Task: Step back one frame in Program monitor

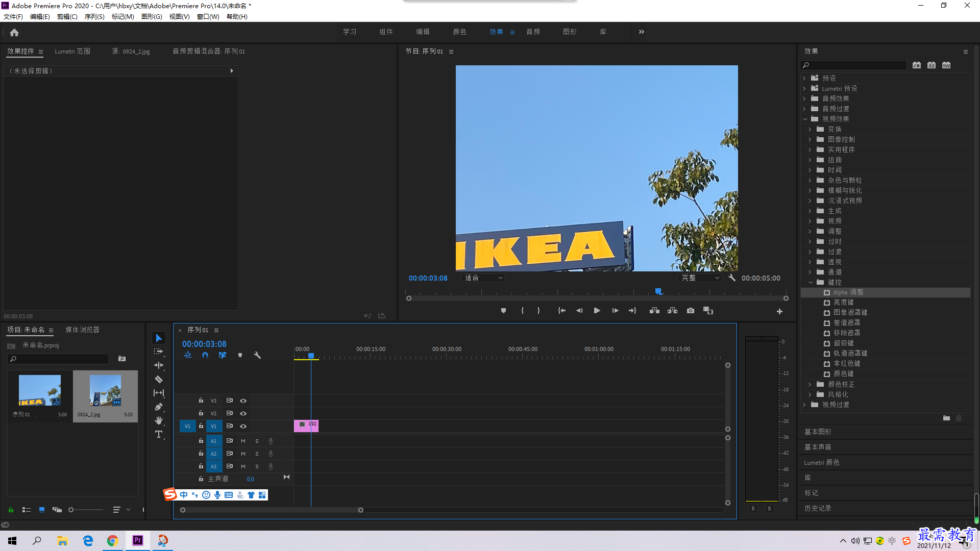Action: pos(579,311)
